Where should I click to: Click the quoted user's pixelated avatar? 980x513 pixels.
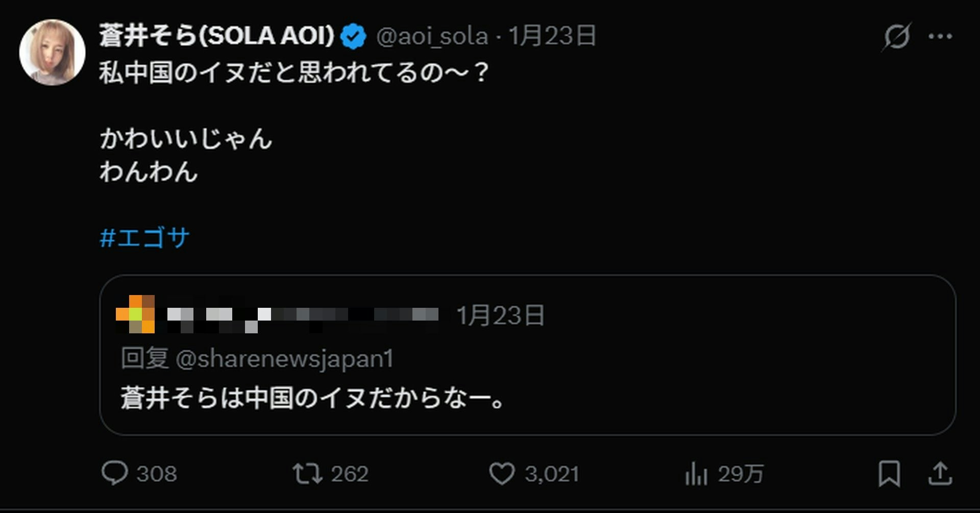pyautogui.click(x=135, y=314)
